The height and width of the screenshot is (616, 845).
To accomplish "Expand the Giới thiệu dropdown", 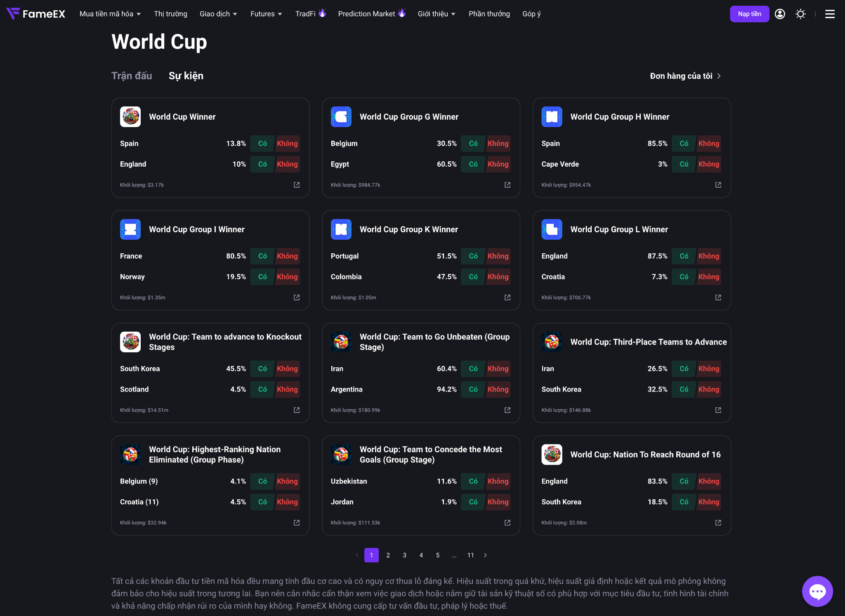I will pyautogui.click(x=437, y=14).
